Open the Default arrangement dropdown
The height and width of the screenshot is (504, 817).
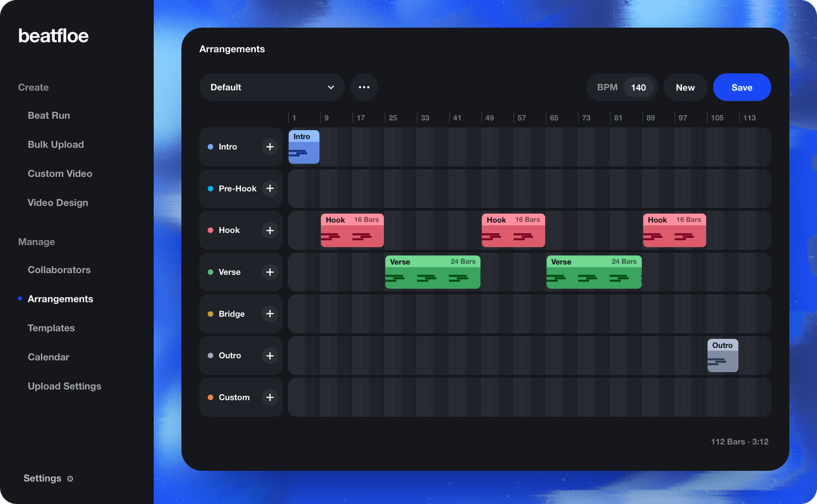[x=272, y=87]
